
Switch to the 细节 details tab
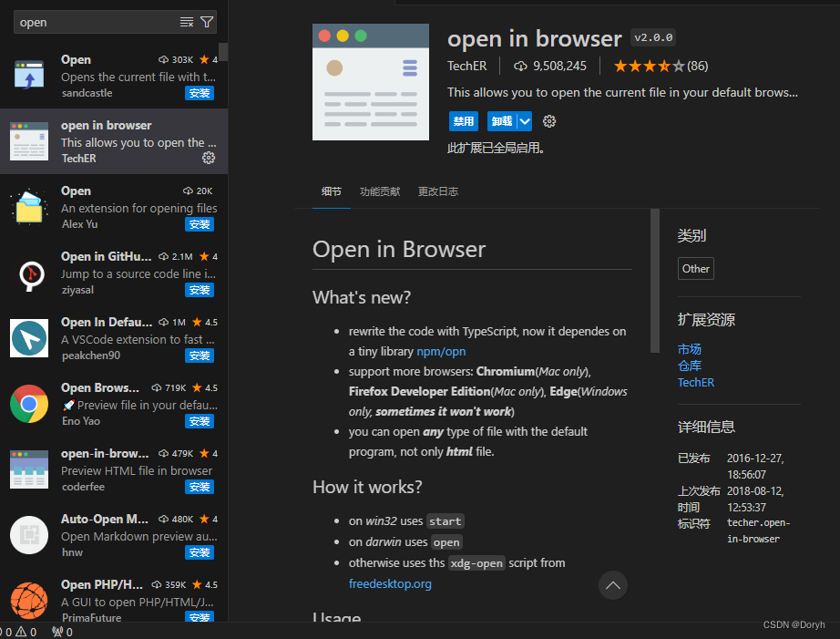click(x=331, y=191)
